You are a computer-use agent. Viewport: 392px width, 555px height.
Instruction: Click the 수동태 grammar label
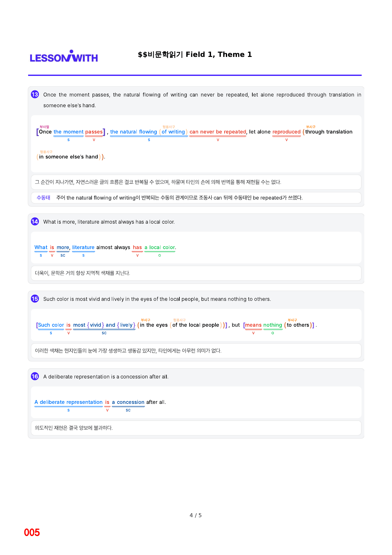[x=43, y=198]
